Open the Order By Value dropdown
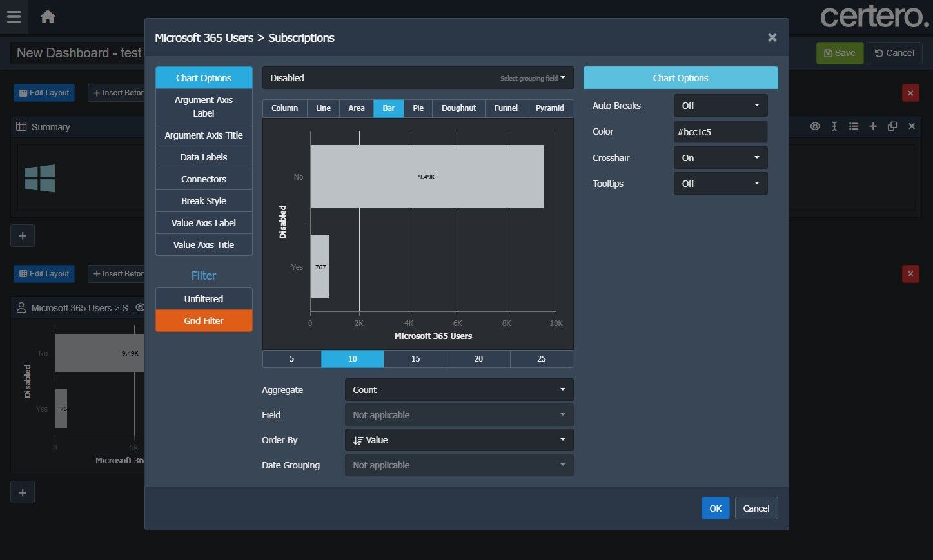The image size is (933, 560). (x=458, y=440)
